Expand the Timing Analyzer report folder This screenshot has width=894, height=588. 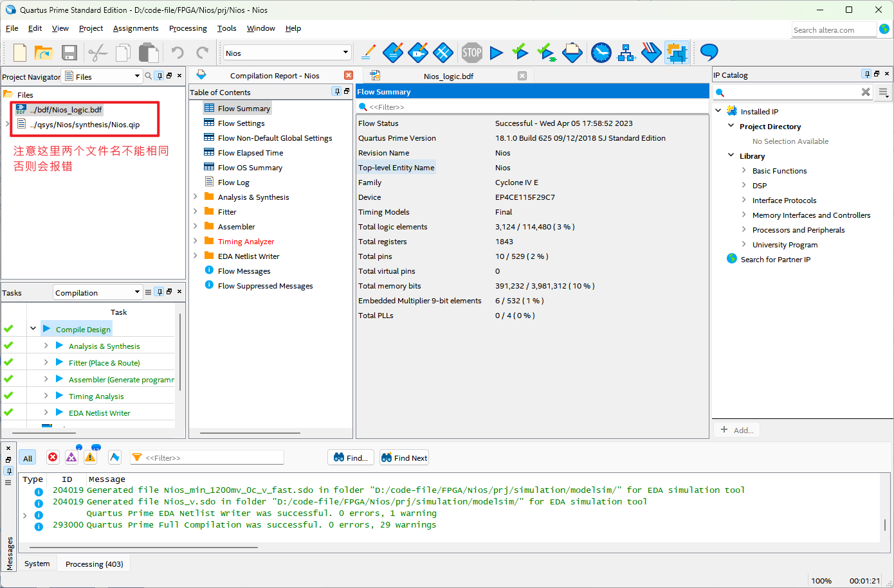point(196,241)
